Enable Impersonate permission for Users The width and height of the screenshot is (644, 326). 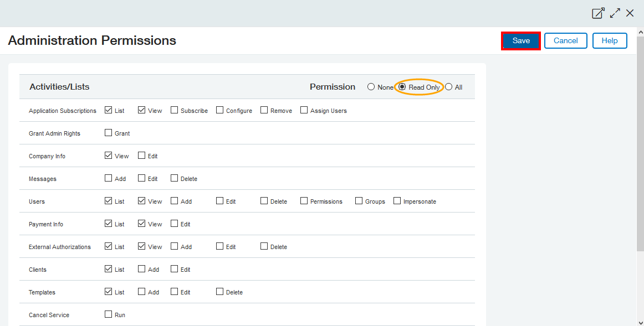coord(397,201)
